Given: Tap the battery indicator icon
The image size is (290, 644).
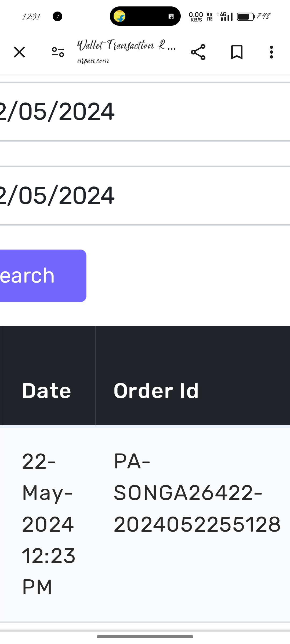Looking at the screenshot, I should [245, 17].
